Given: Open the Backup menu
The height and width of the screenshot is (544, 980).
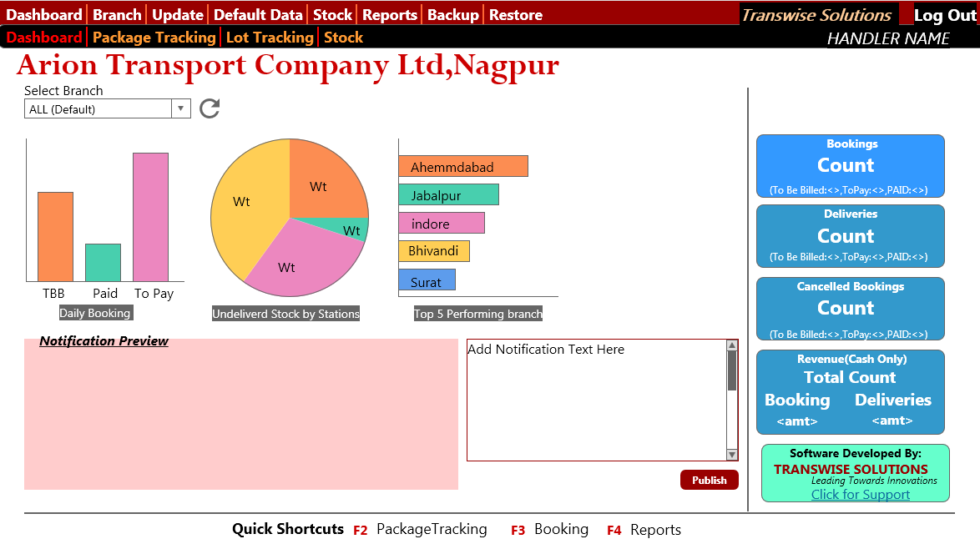Looking at the screenshot, I should coord(453,15).
